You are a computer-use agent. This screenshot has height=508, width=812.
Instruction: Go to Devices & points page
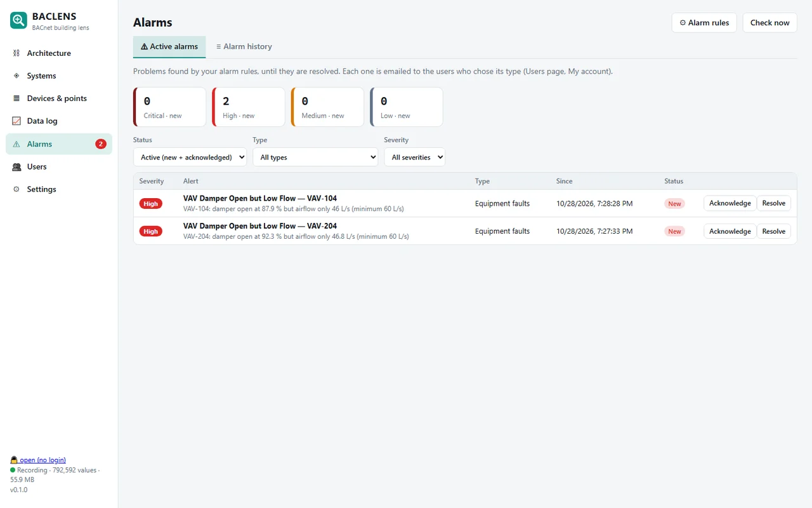(x=59, y=98)
